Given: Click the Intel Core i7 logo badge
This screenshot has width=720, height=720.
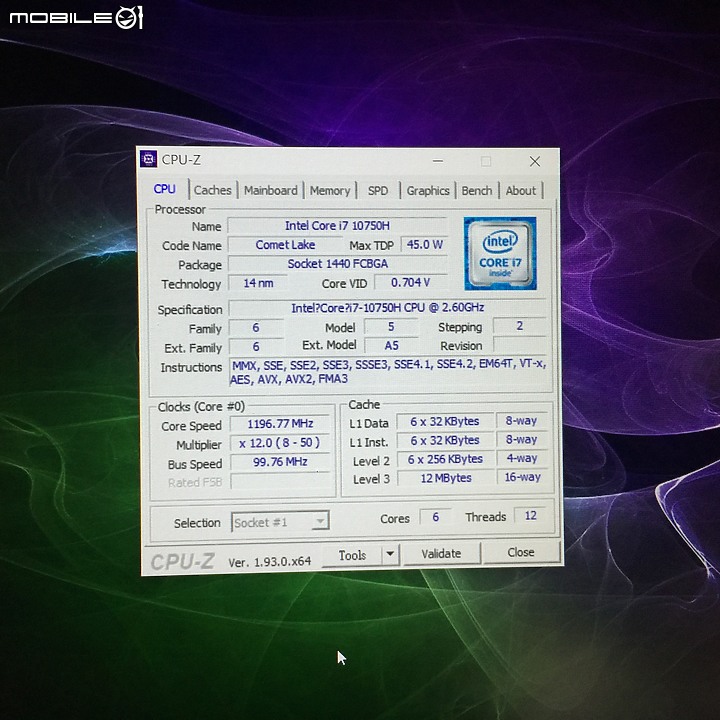Looking at the screenshot, I should coord(500,253).
